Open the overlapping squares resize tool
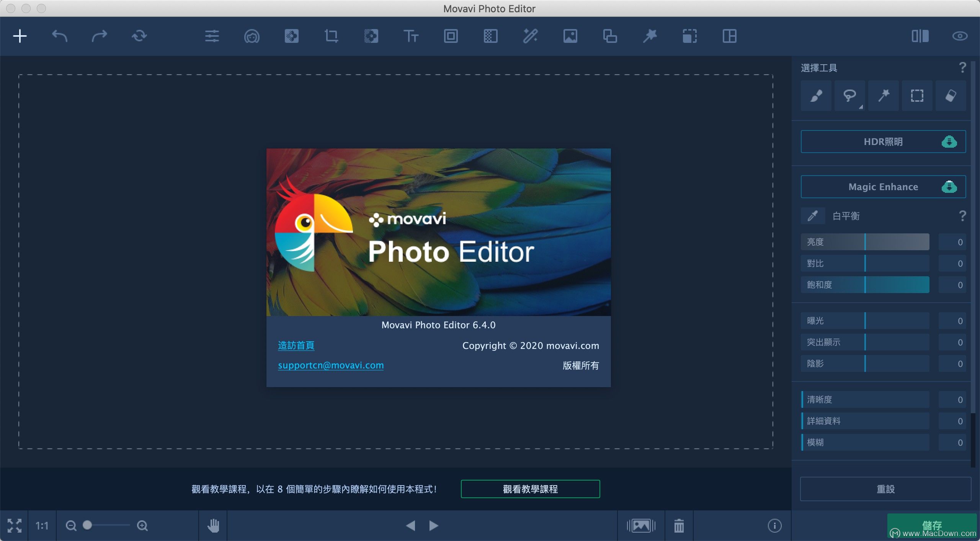The image size is (980, 541). pyautogui.click(x=610, y=36)
